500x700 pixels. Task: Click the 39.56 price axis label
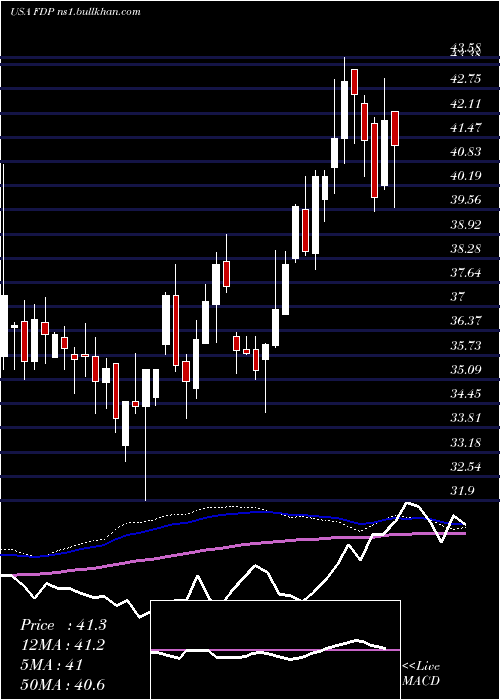click(466, 200)
